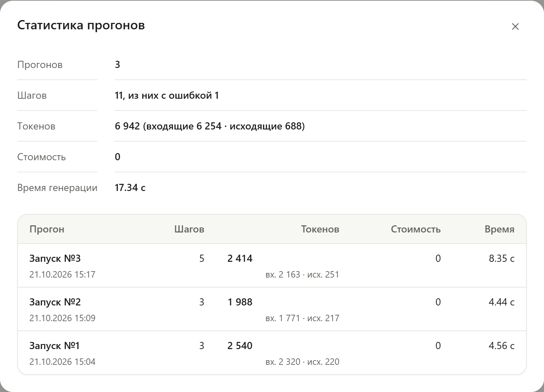Click the Стоимость label in the summary
This screenshot has width=544, height=392.
[x=42, y=157]
